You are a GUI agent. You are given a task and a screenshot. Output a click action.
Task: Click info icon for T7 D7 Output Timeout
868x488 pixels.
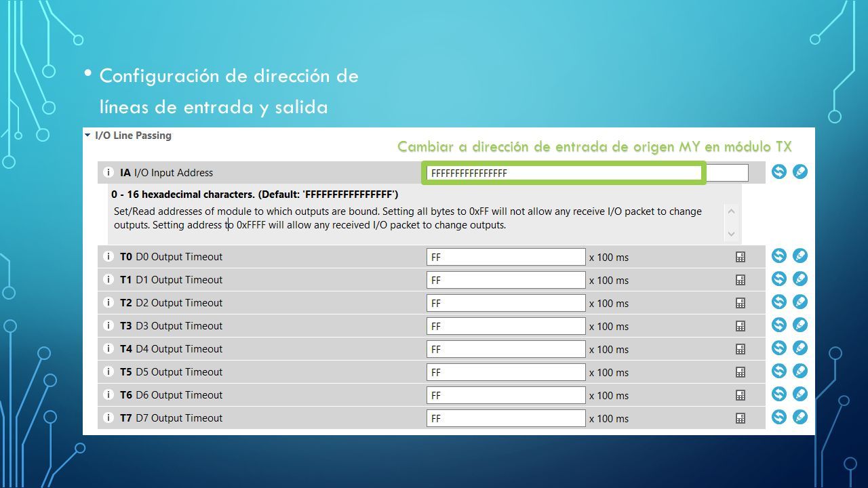(108, 418)
